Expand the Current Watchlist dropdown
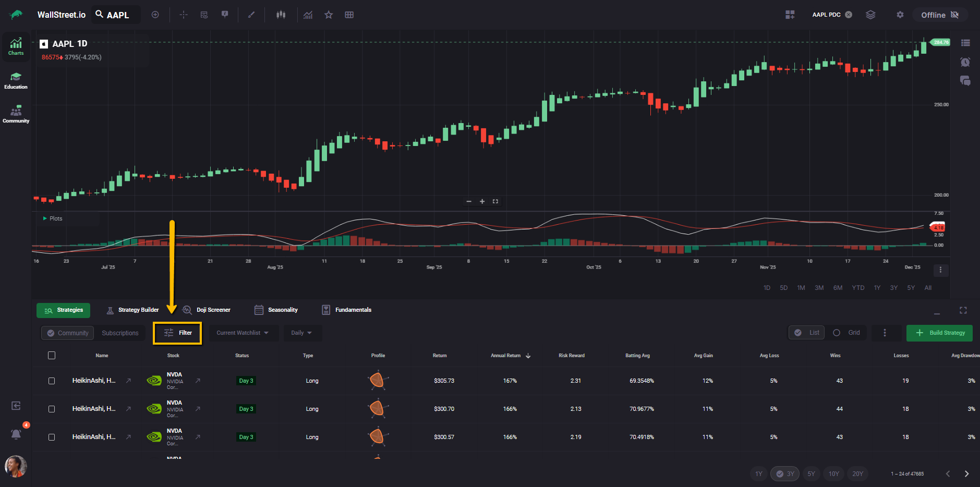The image size is (980, 487). coord(243,333)
